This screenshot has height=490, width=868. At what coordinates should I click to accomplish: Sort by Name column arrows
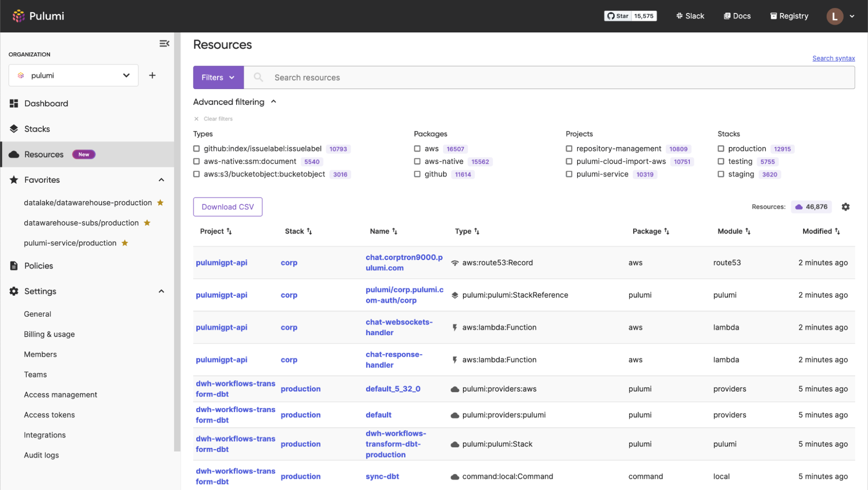(x=395, y=231)
